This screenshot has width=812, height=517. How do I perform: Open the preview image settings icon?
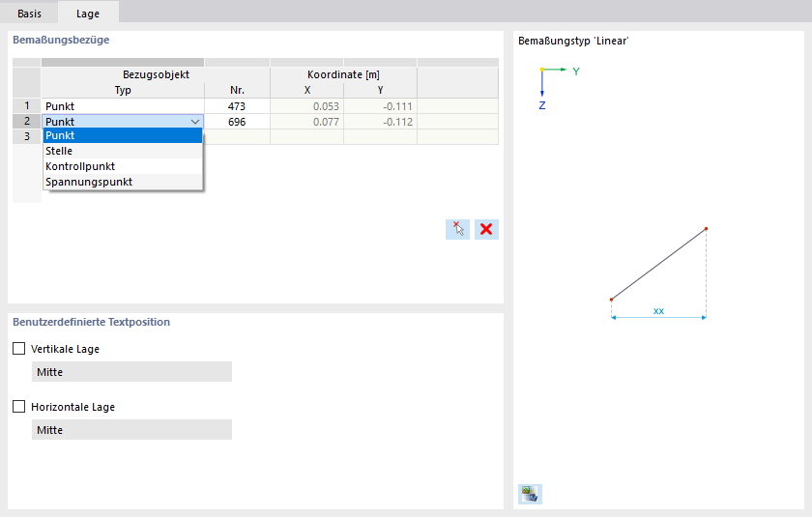point(530,494)
